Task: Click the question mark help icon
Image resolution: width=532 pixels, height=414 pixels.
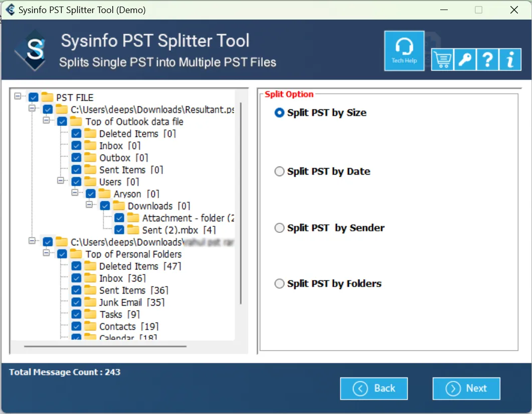Action: (487, 60)
